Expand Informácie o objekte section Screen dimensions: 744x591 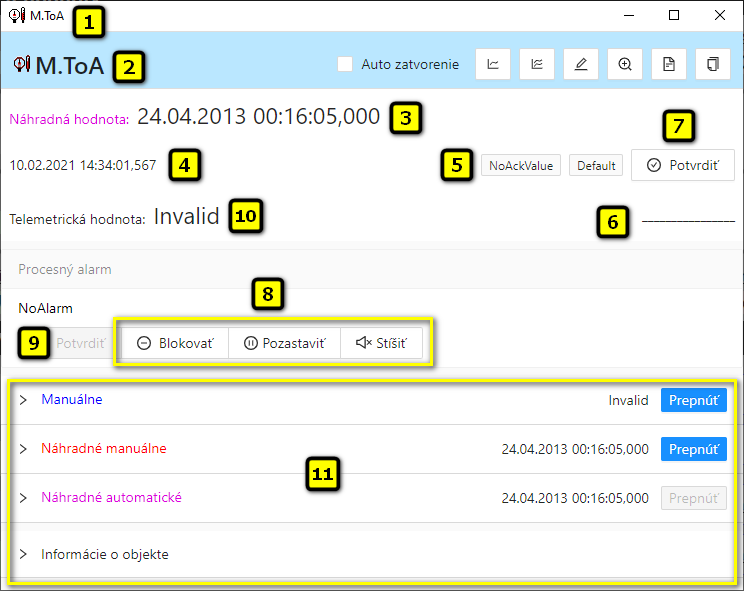23,554
